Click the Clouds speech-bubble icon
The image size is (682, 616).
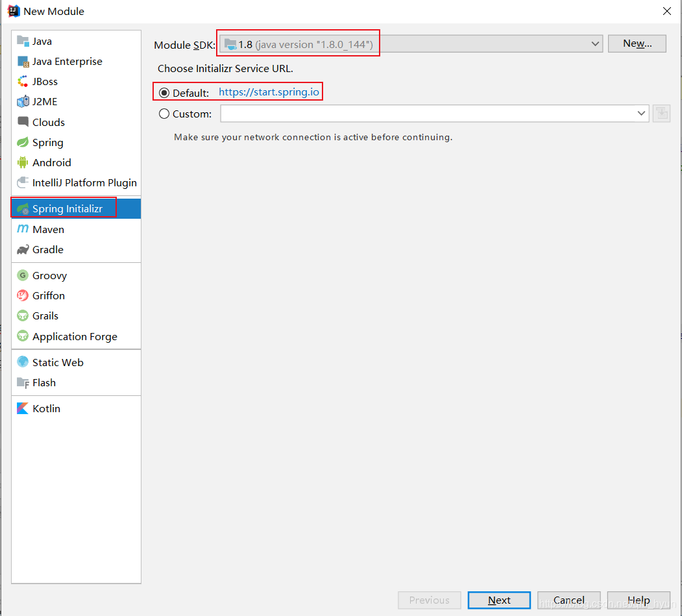[x=23, y=122]
